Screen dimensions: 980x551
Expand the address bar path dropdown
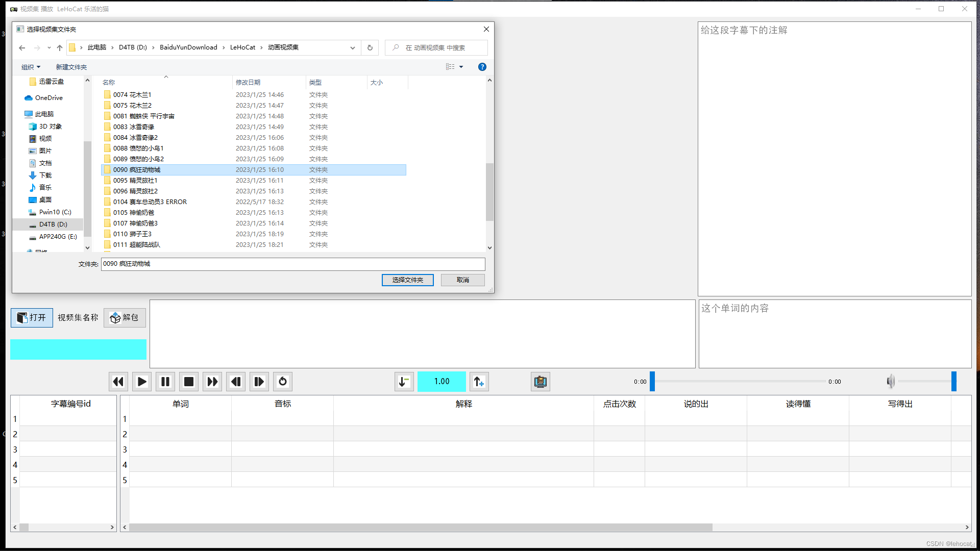(x=352, y=48)
